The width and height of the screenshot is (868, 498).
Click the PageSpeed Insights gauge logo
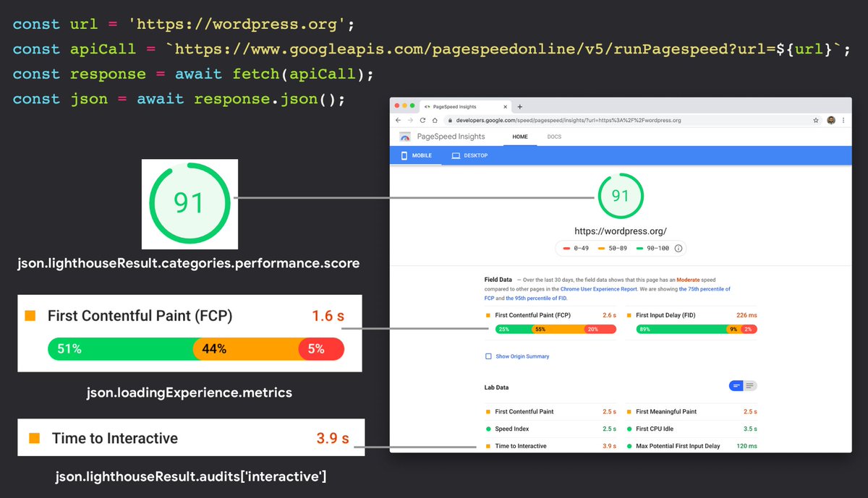point(405,137)
